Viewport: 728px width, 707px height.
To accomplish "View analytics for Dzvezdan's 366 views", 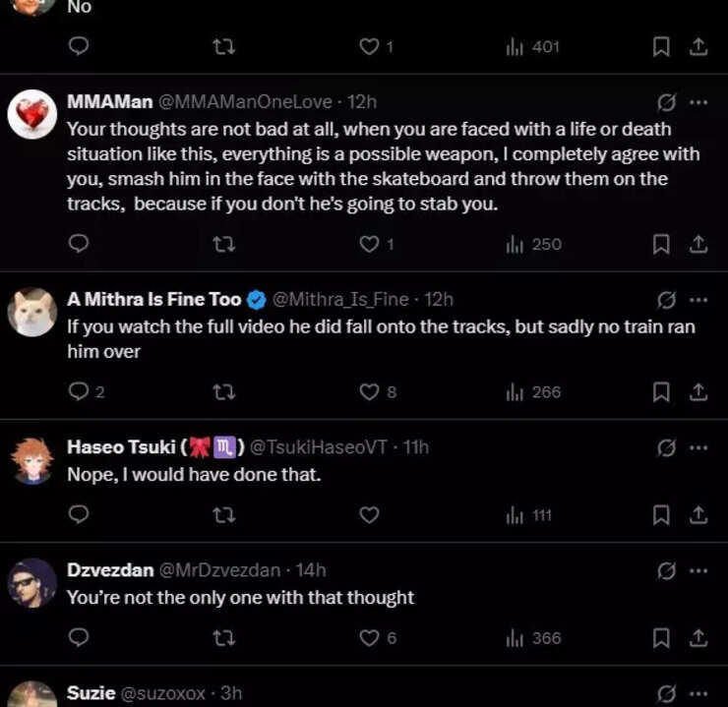I will [x=533, y=638].
